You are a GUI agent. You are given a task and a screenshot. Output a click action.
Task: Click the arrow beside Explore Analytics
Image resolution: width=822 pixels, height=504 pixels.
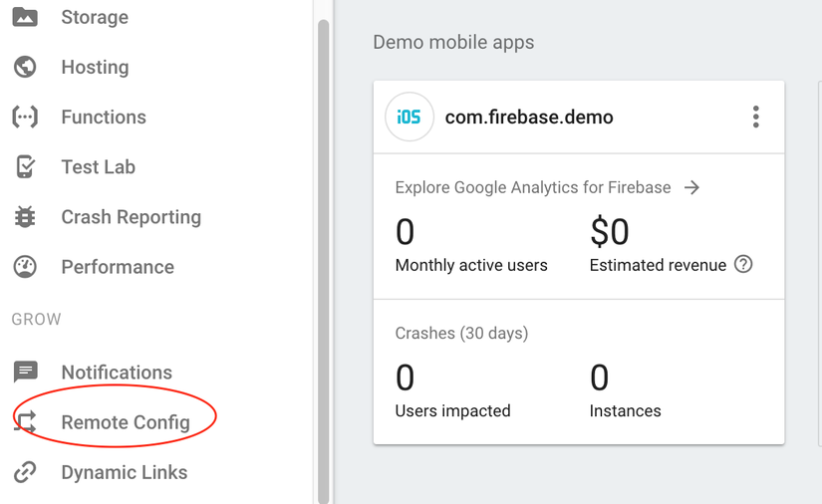[692, 187]
